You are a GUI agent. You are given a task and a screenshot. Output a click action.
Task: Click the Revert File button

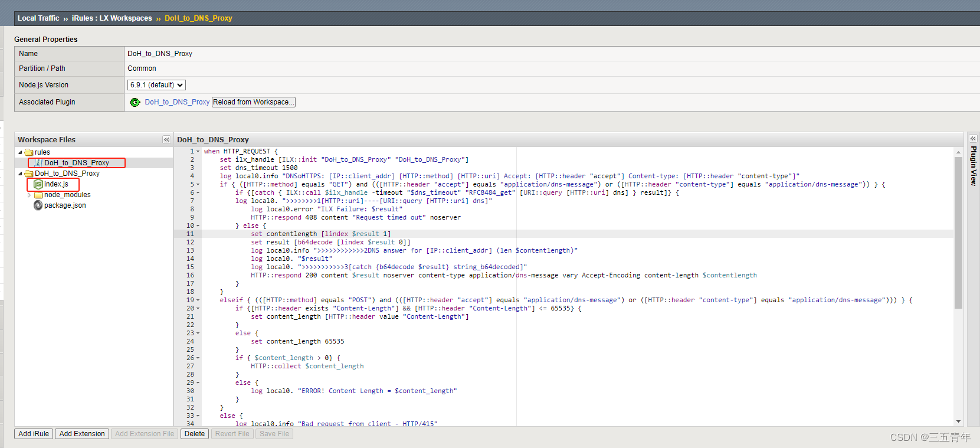pos(232,434)
